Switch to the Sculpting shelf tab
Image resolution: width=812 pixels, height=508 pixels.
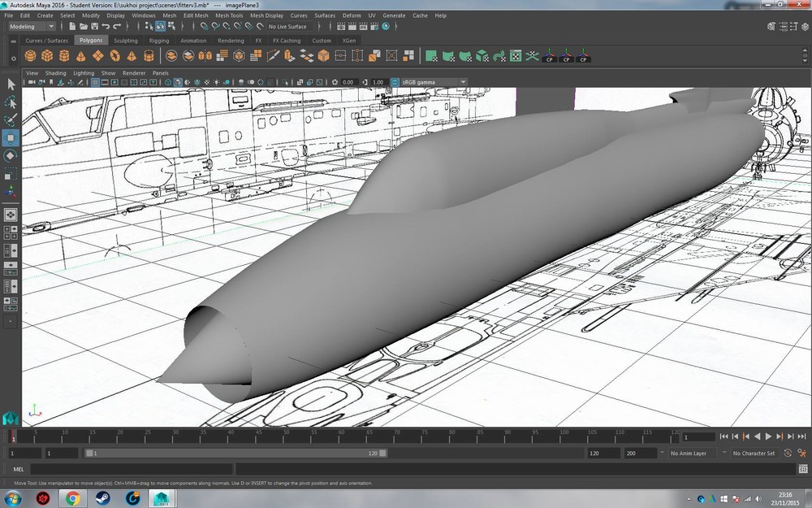tap(125, 40)
